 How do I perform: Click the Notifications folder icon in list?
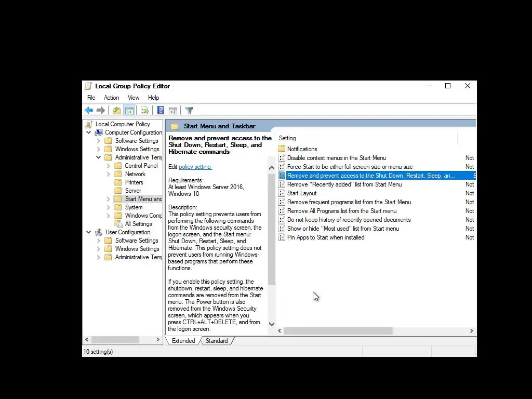coord(282,149)
